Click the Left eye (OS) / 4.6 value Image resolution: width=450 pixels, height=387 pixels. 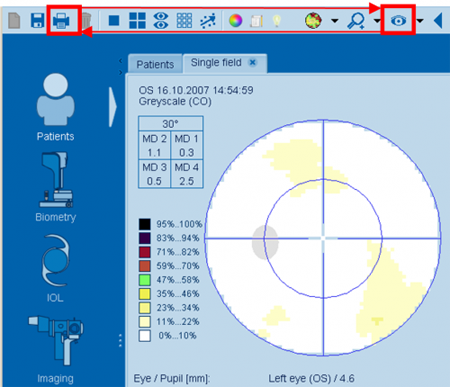pos(311,378)
